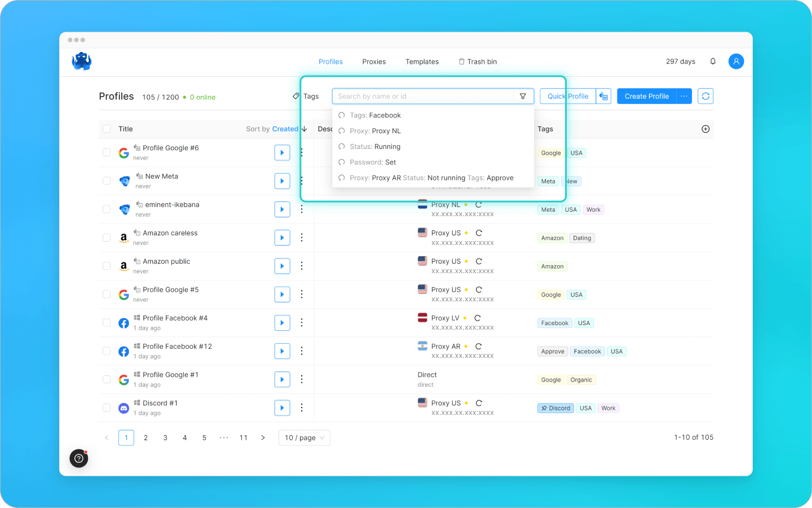This screenshot has height=508, width=812.
Task: Open the Trash bin tab
Action: point(478,62)
